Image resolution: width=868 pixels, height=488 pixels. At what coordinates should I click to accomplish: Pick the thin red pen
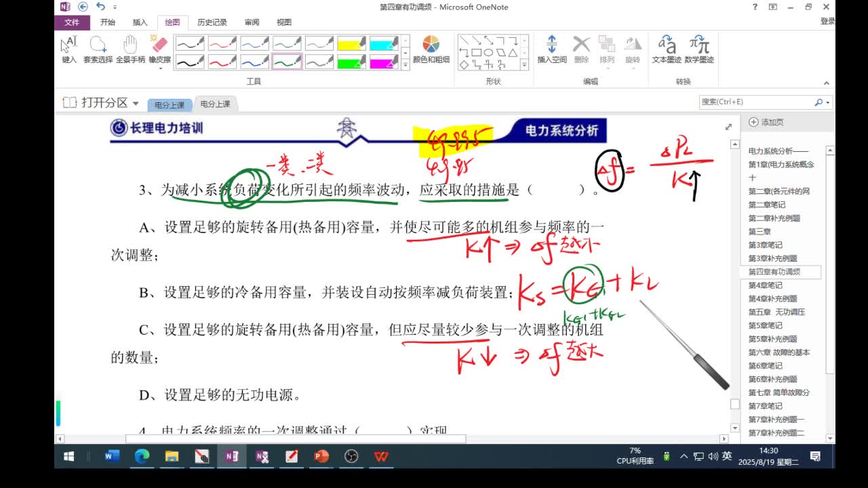(222, 44)
